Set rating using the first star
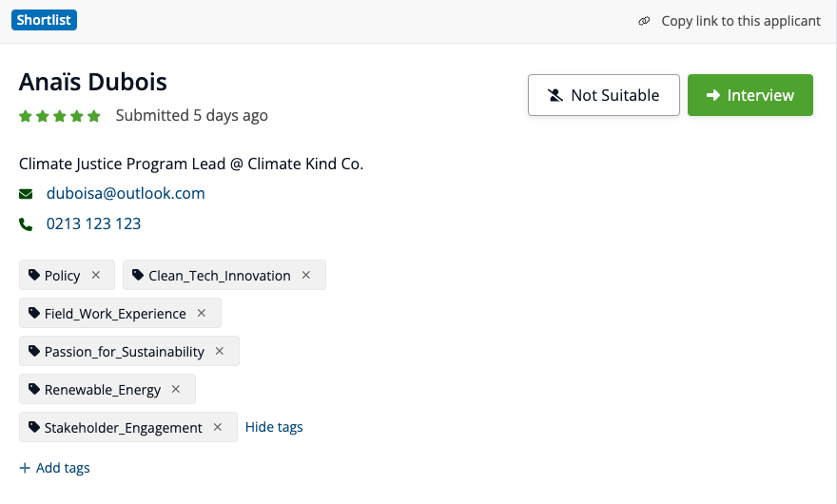837x504 pixels. [x=26, y=116]
